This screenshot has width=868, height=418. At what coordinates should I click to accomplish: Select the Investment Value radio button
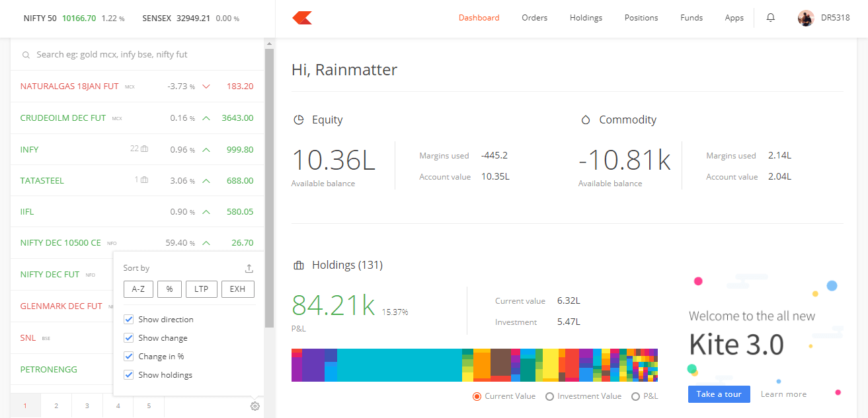point(549,396)
